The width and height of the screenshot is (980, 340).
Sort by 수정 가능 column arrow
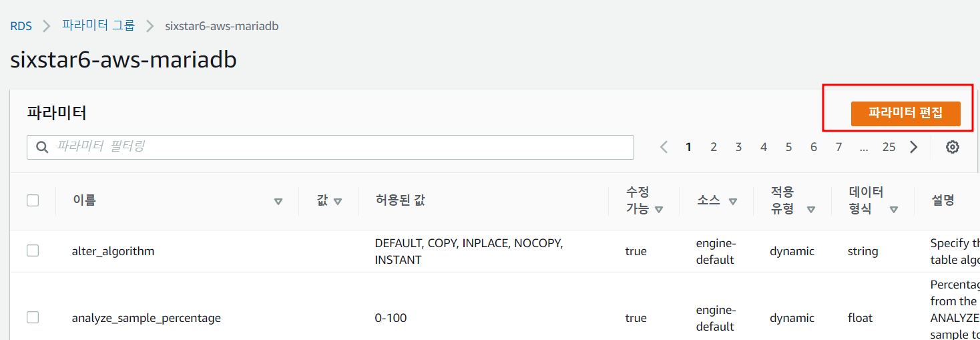(659, 210)
